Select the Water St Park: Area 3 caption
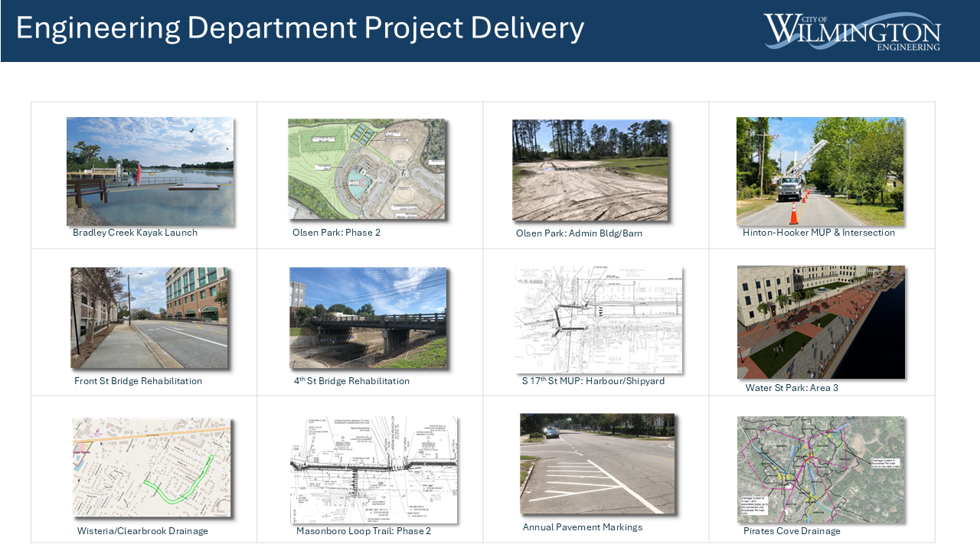 792,387
